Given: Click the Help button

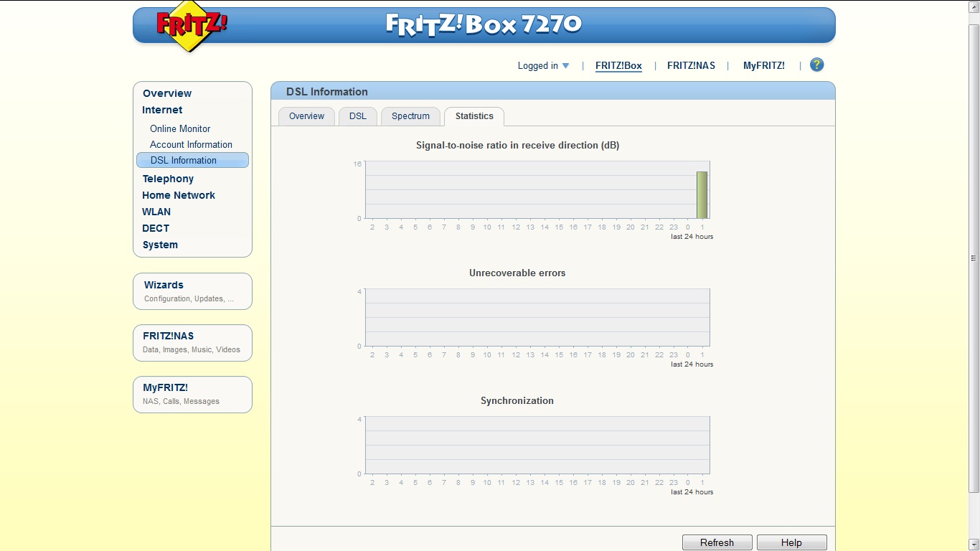Looking at the screenshot, I should click(791, 542).
